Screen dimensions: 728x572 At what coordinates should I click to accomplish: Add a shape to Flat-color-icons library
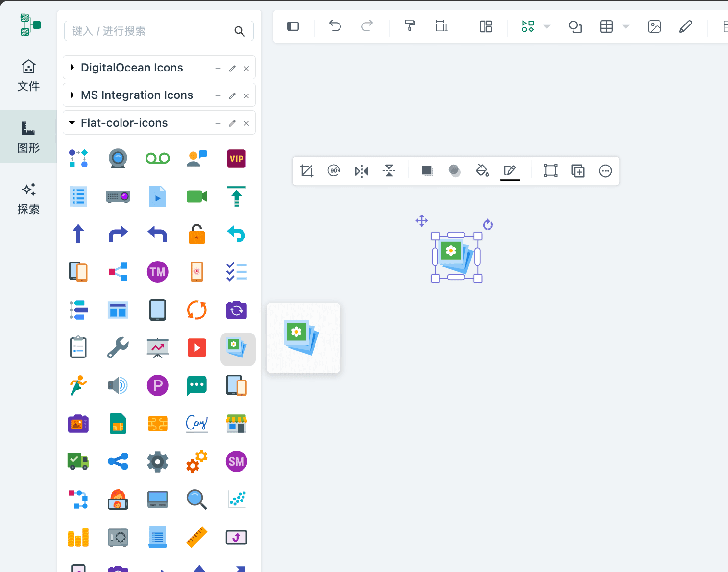click(x=218, y=123)
